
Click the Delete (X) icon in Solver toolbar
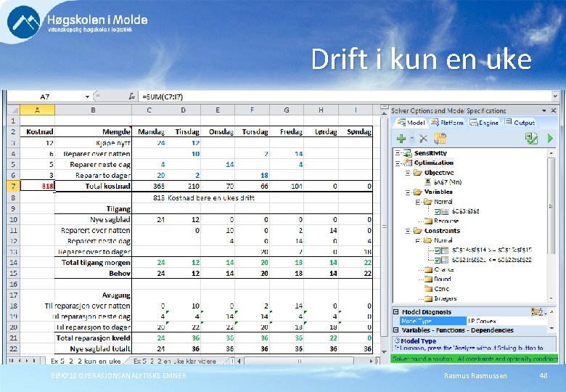(424, 139)
